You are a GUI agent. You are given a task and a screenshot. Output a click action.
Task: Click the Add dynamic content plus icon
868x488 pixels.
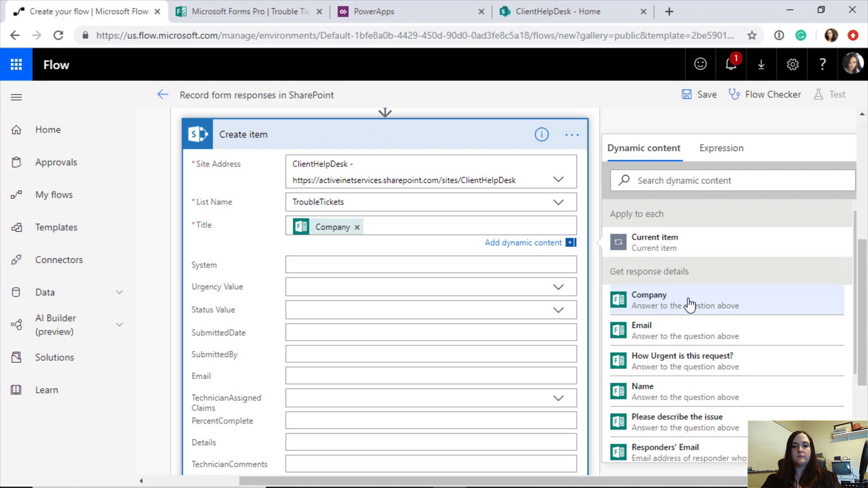coord(571,243)
